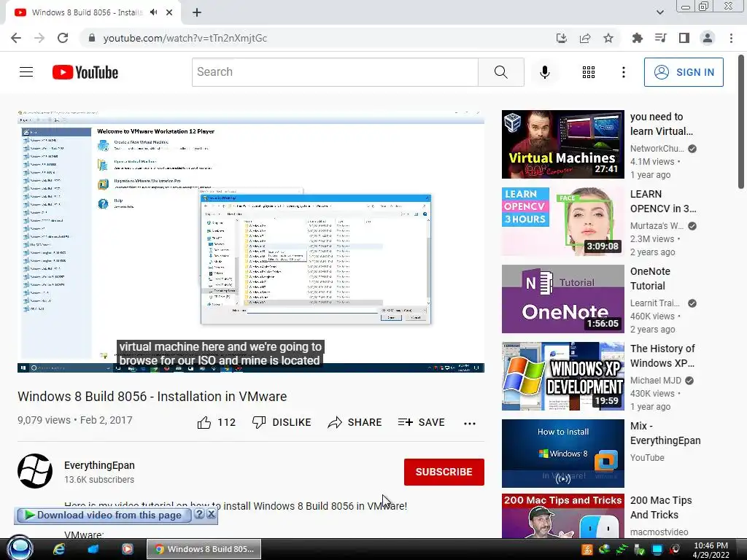Open the LEARN OPENCV video thumbnail

(x=562, y=222)
